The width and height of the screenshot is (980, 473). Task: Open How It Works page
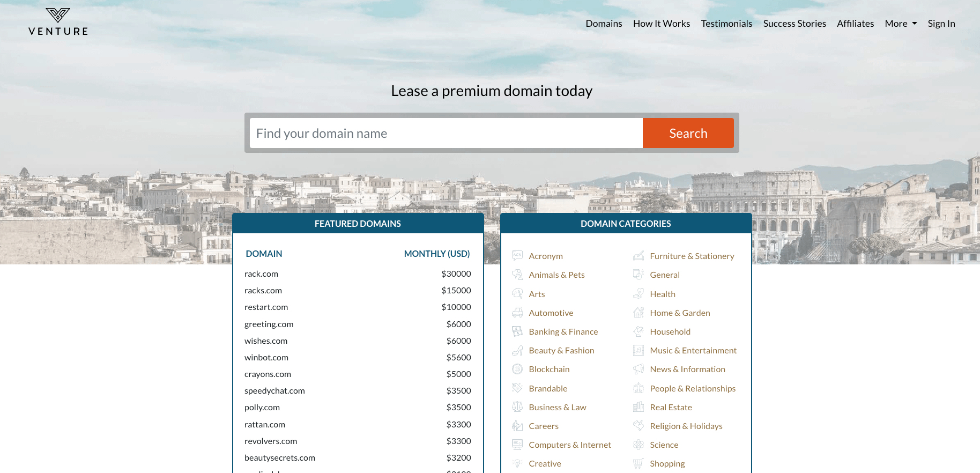point(662,24)
